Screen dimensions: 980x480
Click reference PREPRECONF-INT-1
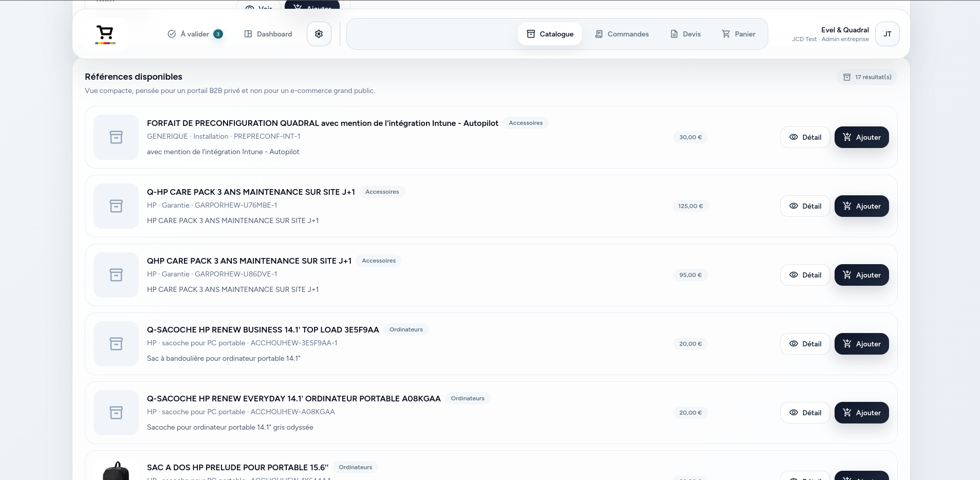[267, 136]
